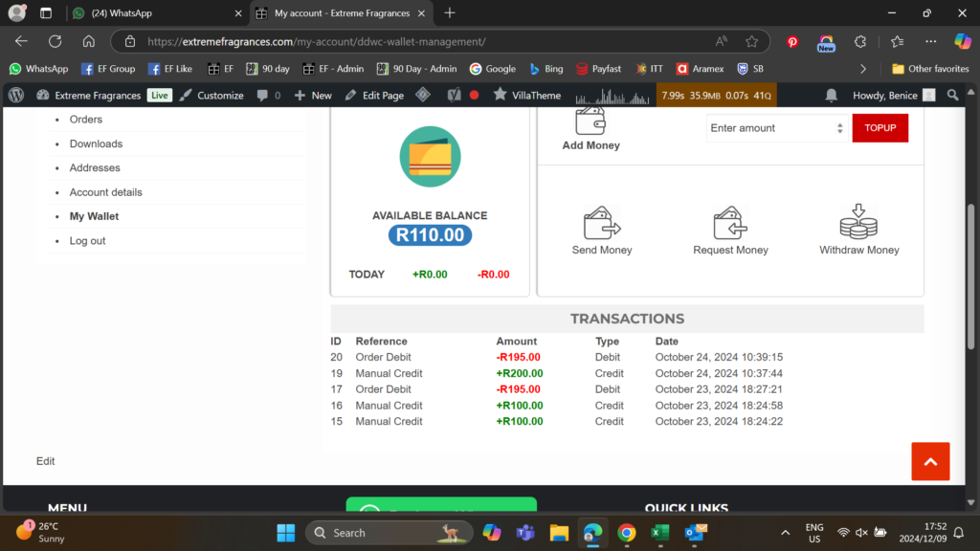The width and height of the screenshot is (980, 551).
Task: Open the WordPress logo in admin bar
Action: click(16, 96)
